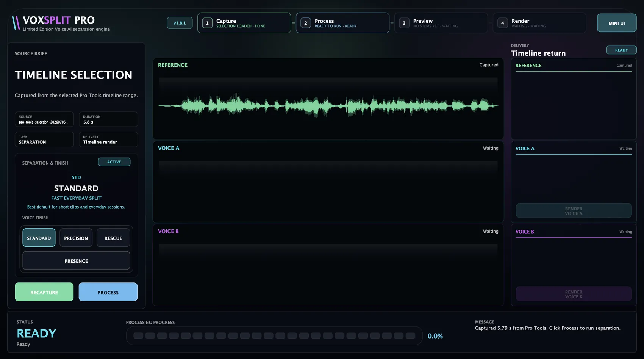Click the Waiting status in Voice B panel
The width and height of the screenshot is (644, 359).
[491, 231]
